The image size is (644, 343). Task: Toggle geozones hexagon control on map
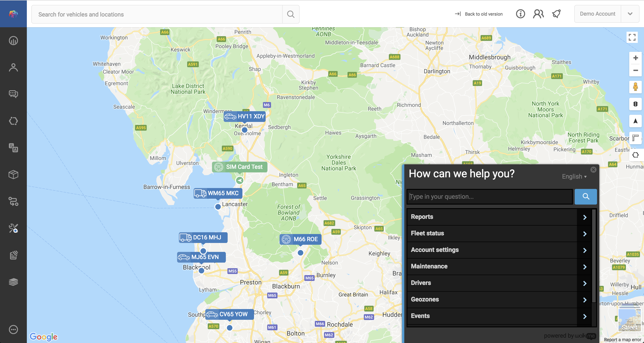point(635,155)
